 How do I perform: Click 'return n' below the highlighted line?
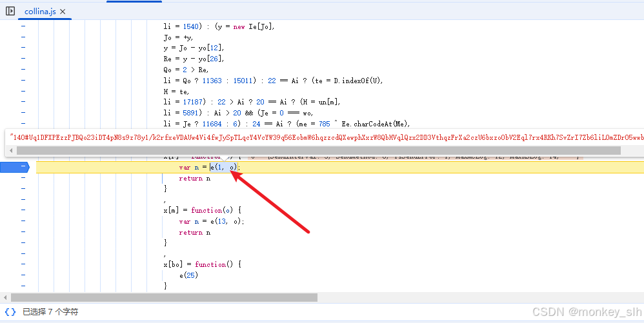[195, 178]
